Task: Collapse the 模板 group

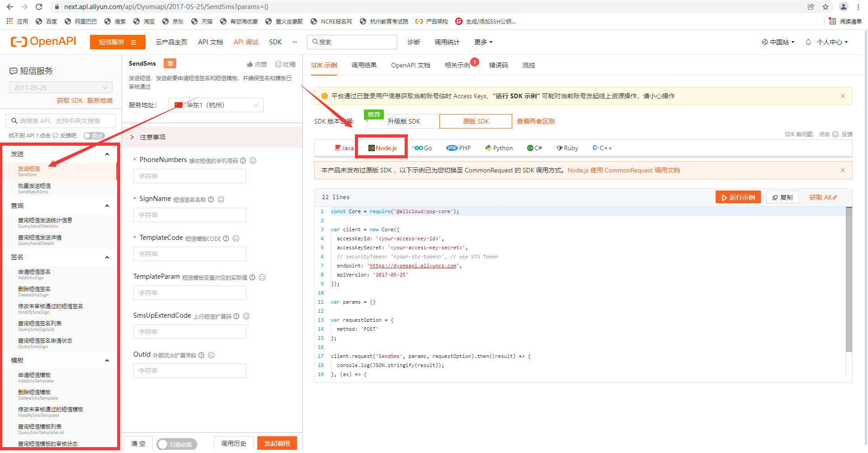Action: click(107, 361)
